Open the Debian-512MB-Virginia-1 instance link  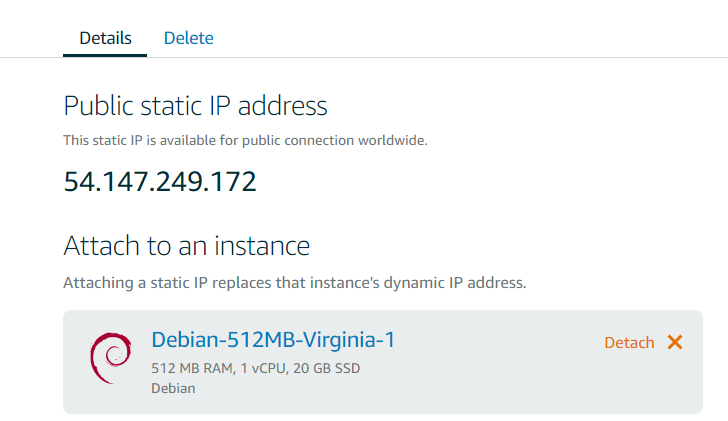click(x=273, y=340)
